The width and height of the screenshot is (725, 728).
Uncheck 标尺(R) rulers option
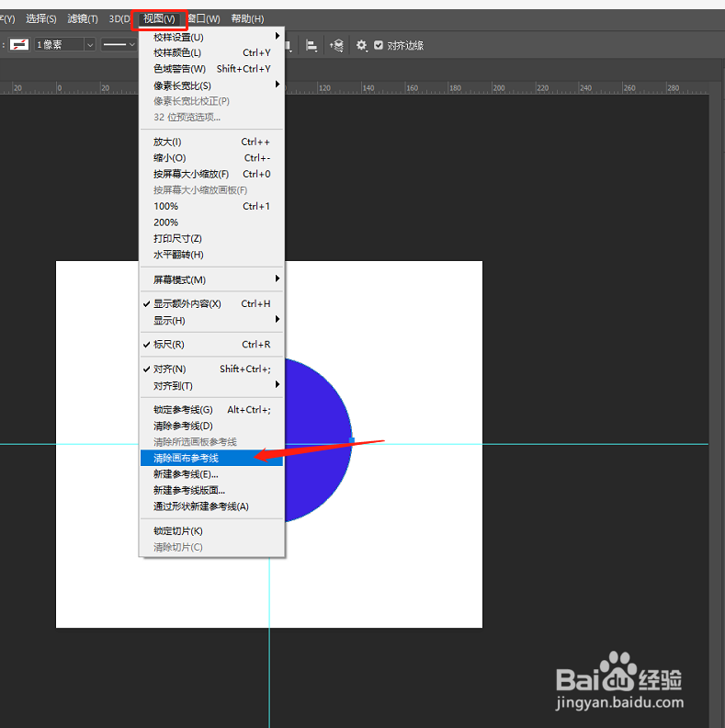coord(211,345)
